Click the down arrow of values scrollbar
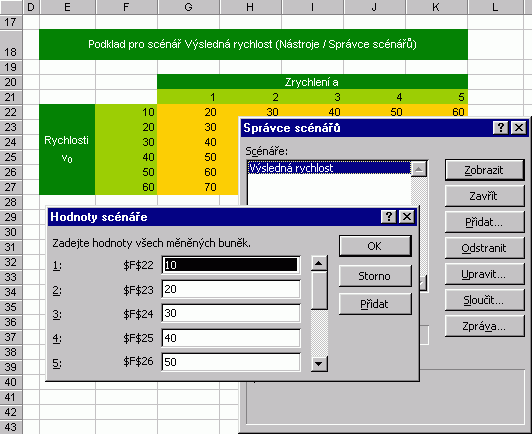The image size is (532, 434). [319, 364]
